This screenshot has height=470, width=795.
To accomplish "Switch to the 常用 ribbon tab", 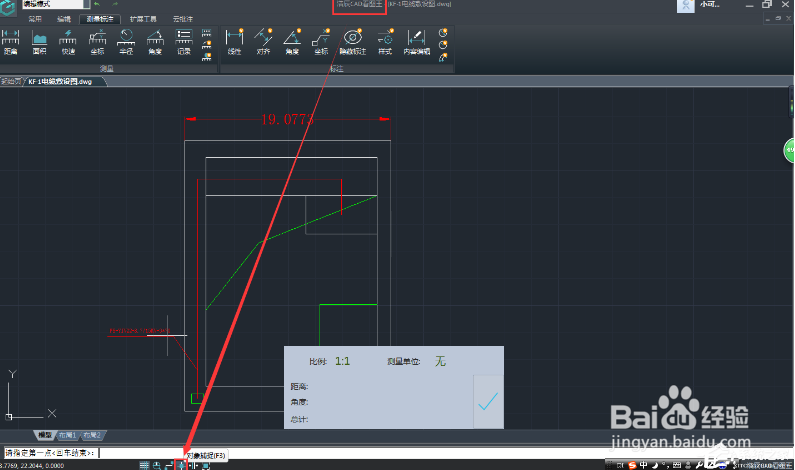I will coord(35,19).
